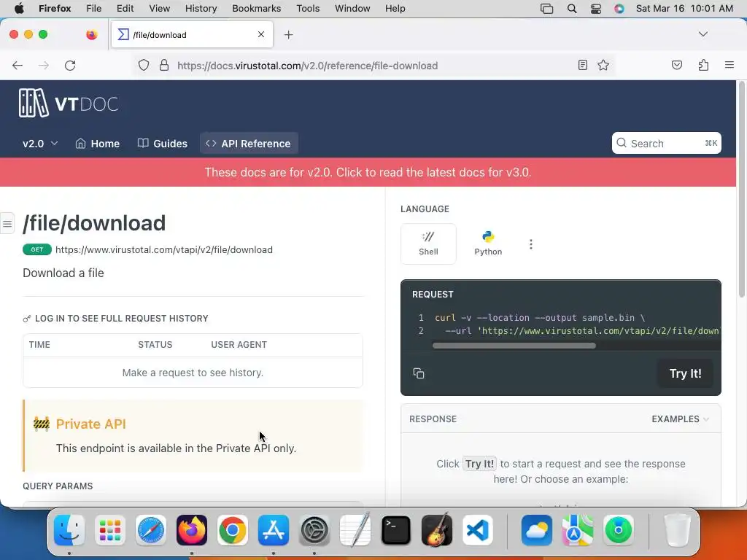Reload the page
The image size is (747, 560).
(x=70, y=65)
